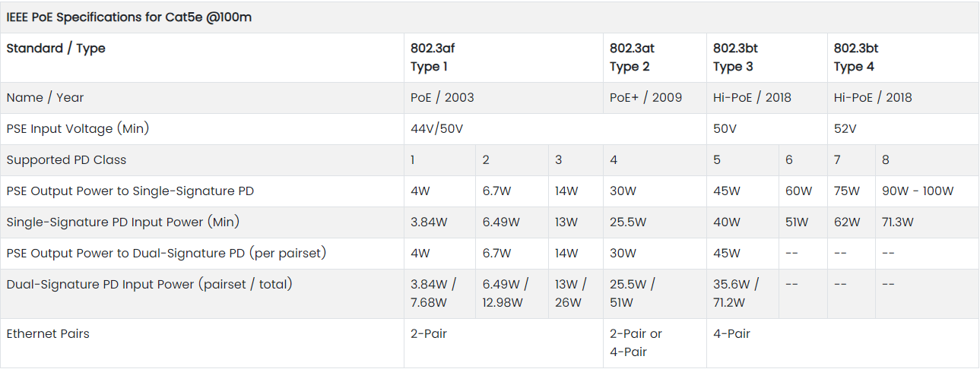Viewport: 980px width, 369px height.
Task: Click the '62W' input power cell
Action: point(847,222)
